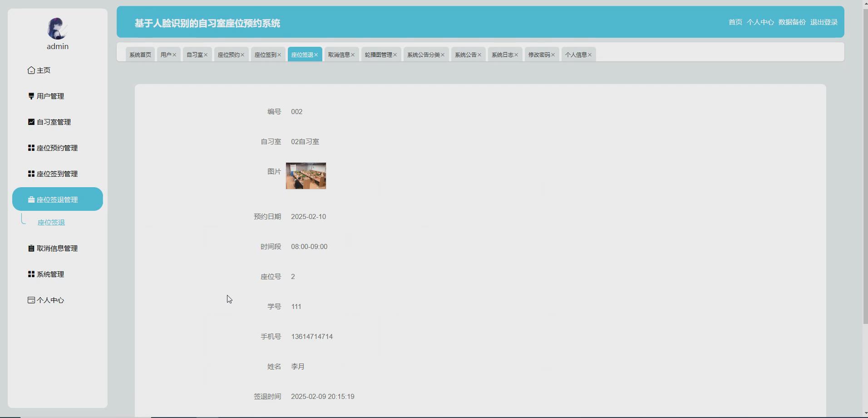Click the 退出登录 link
868x418 pixels.
pyautogui.click(x=824, y=22)
